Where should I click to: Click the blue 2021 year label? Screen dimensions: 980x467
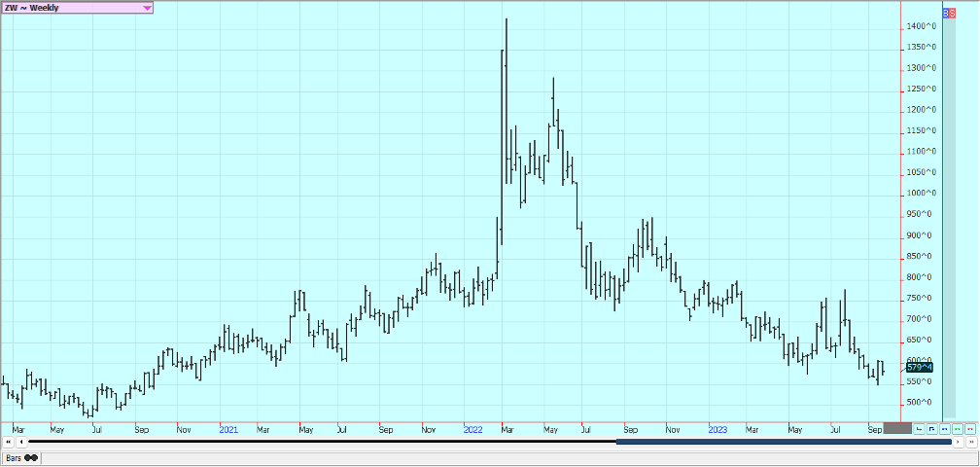pos(228,430)
